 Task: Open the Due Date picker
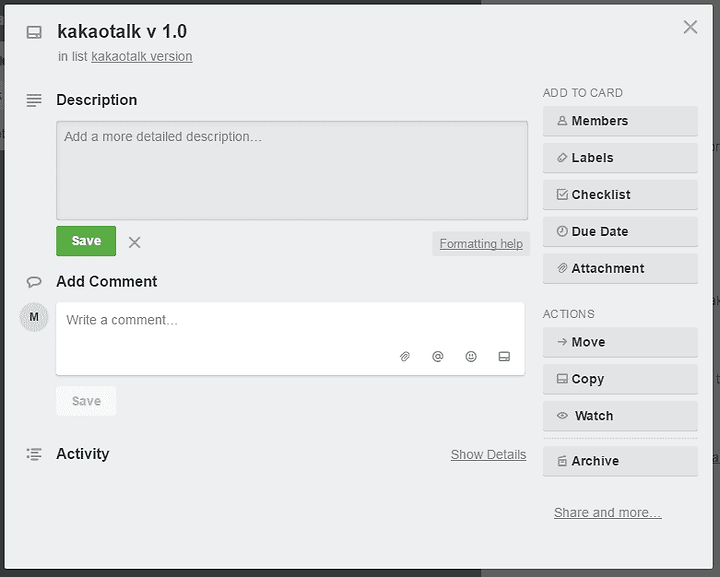click(x=620, y=231)
